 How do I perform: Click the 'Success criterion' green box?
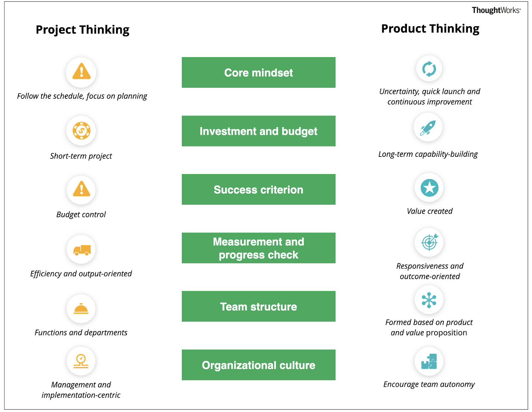258,189
